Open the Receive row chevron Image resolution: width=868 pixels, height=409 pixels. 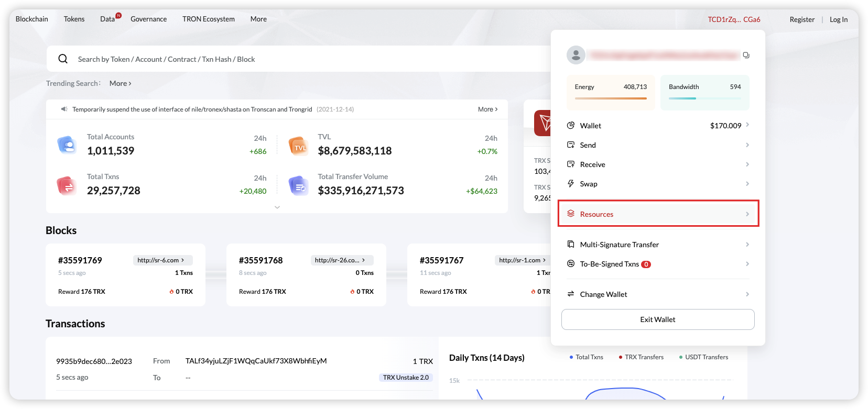click(747, 164)
